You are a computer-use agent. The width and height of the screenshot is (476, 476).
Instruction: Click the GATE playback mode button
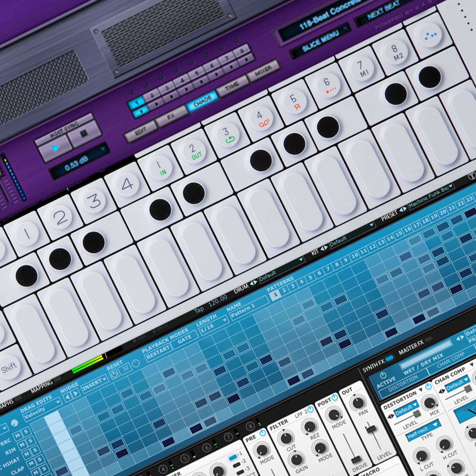185,339
